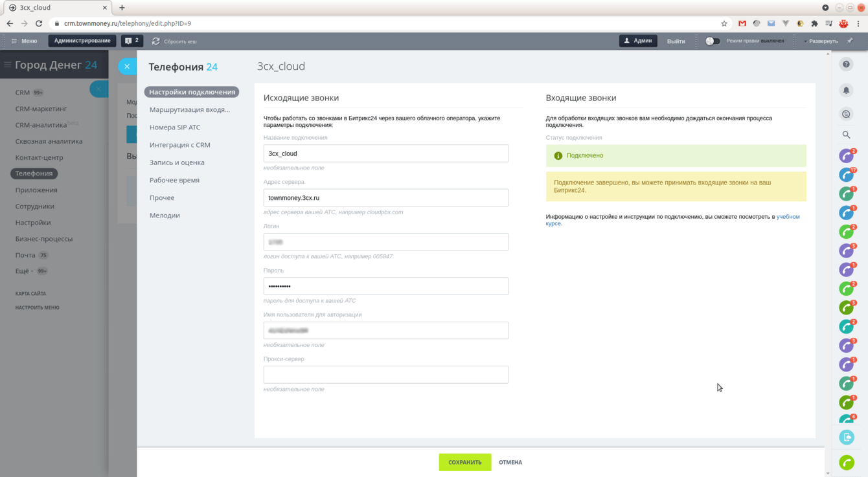Open Контакт-центр in left menu

pos(40,157)
